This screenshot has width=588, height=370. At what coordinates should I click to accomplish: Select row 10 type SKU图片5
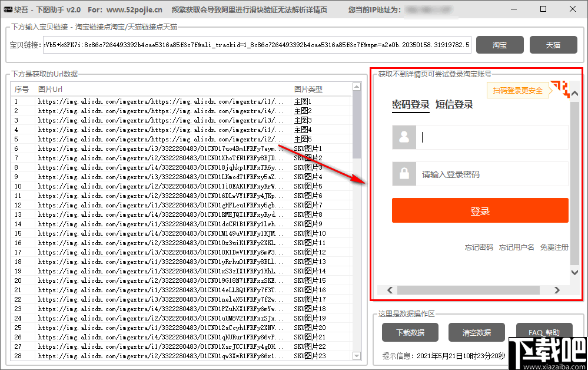(182, 186)
